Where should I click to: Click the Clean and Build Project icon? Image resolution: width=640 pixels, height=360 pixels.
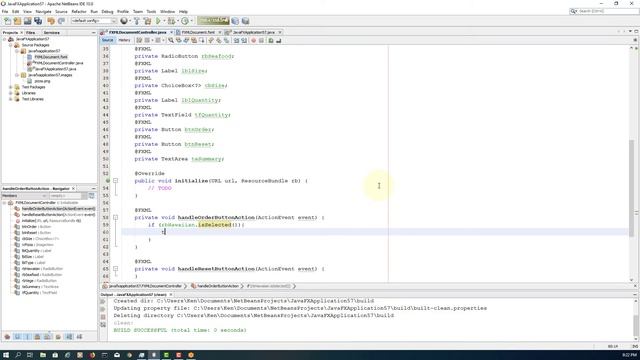147,21
